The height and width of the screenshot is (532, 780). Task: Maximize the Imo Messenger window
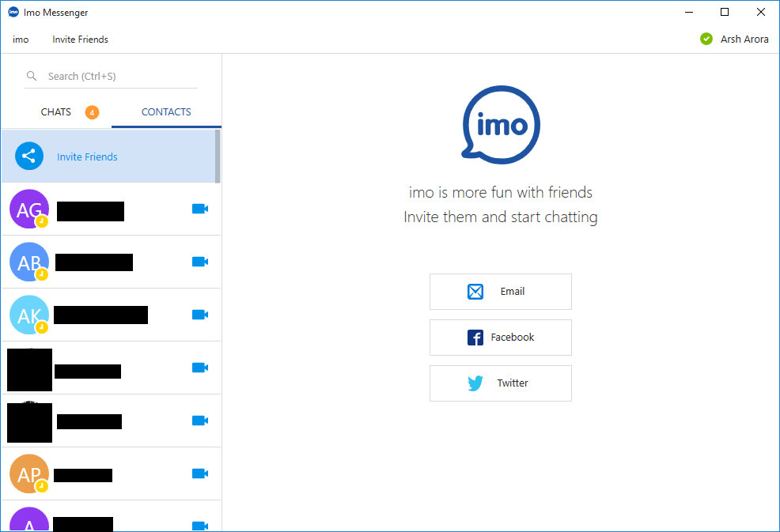point(725,13)
